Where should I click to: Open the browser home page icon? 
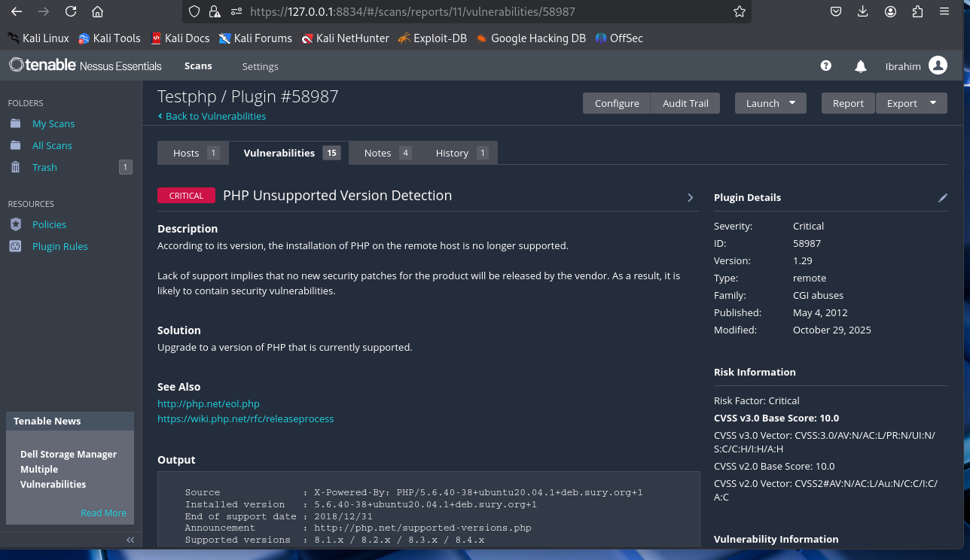[97, 11]
